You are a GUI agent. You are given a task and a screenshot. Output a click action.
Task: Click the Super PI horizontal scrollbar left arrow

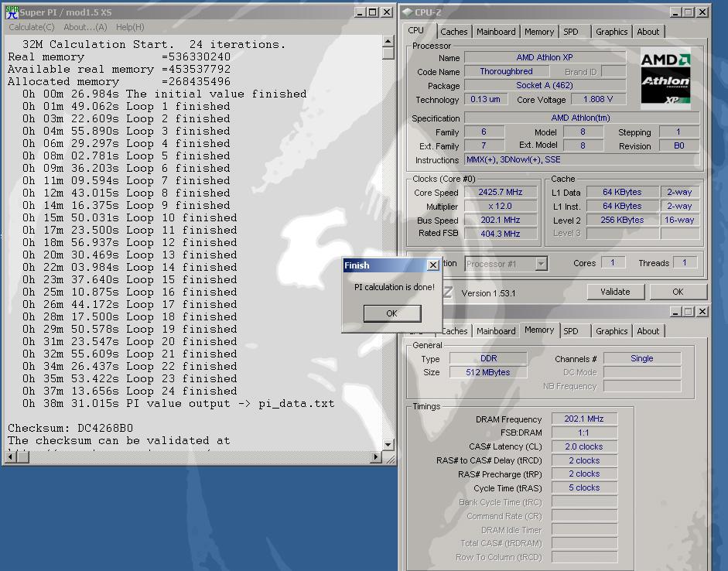click(10, 457)
